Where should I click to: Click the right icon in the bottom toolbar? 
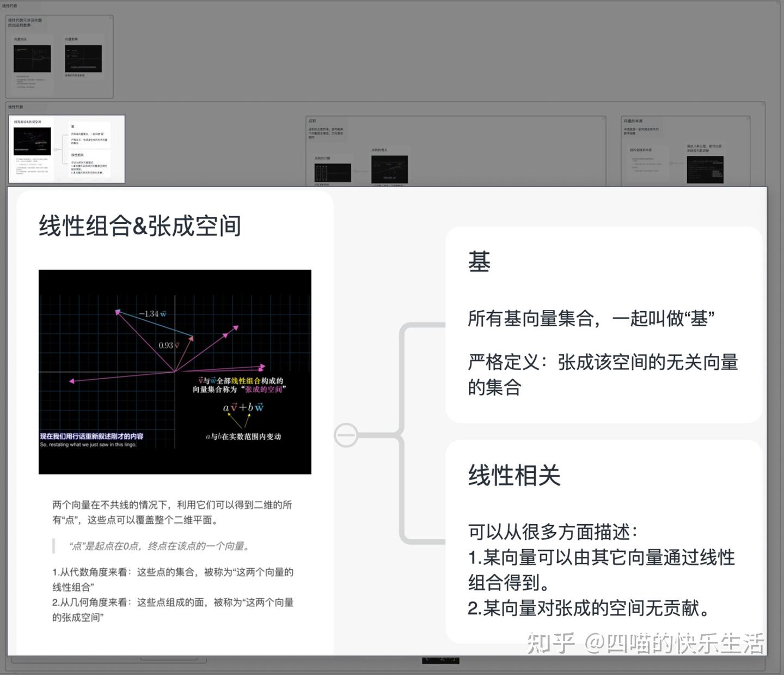pyautogui.click(x=454, y=659)
